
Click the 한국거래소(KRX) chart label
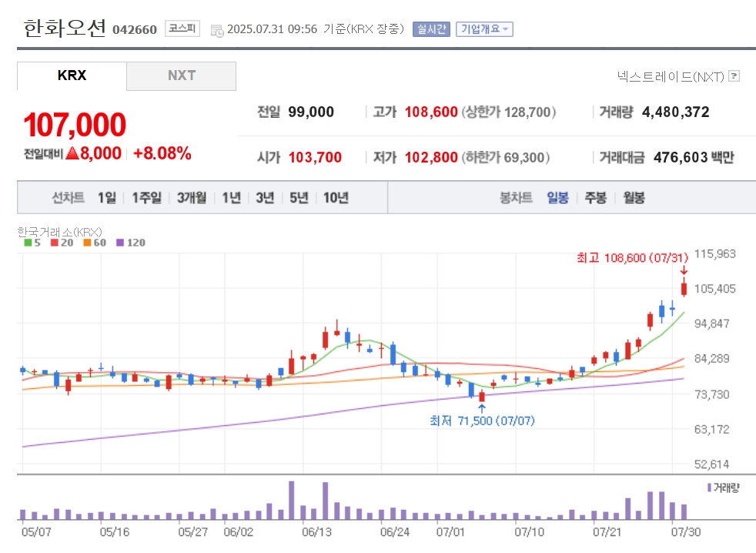pos(60,232)
